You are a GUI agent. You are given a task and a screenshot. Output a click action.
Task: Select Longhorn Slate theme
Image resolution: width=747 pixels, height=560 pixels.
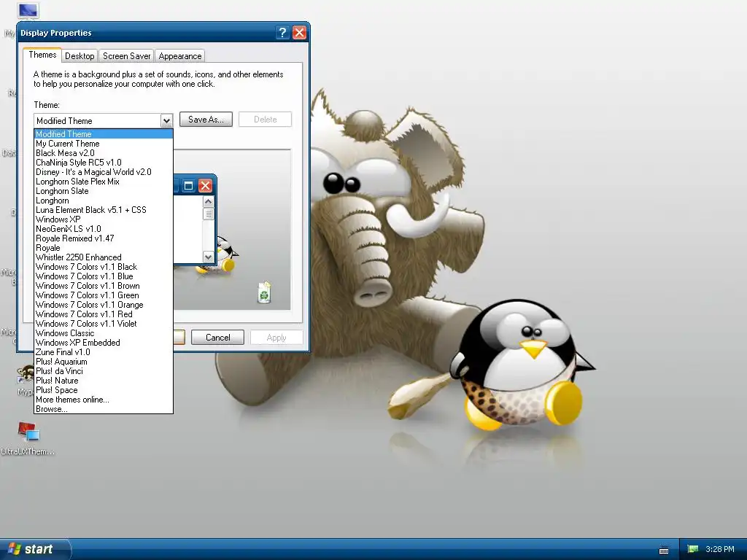point(104,191)
